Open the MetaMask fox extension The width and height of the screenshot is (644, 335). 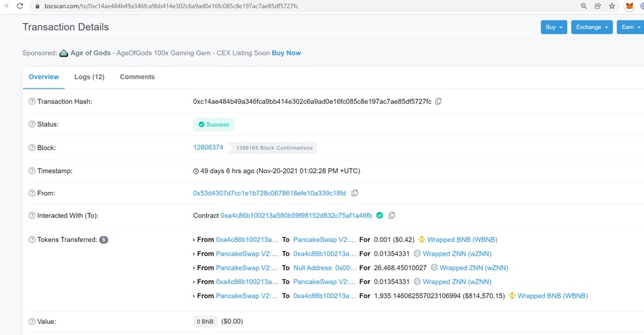click(x=629, y=6)
